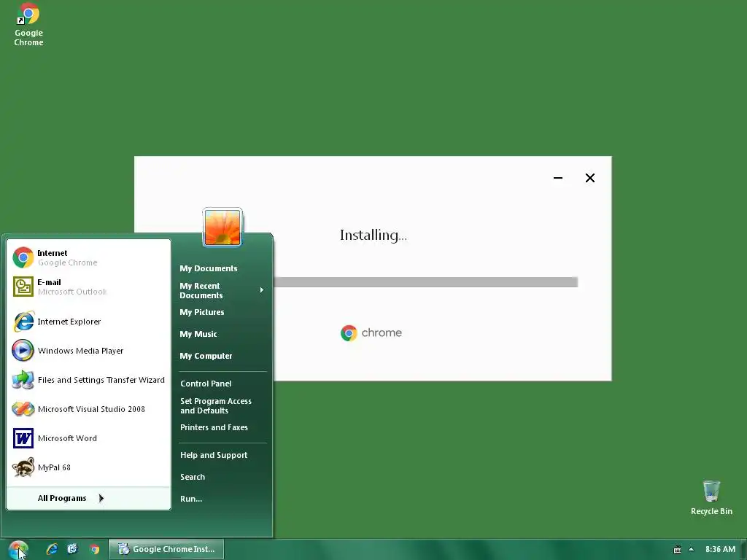747x560 pixels.
Task: Click the Microsoft Word W icon
Action: pos(23,438)
